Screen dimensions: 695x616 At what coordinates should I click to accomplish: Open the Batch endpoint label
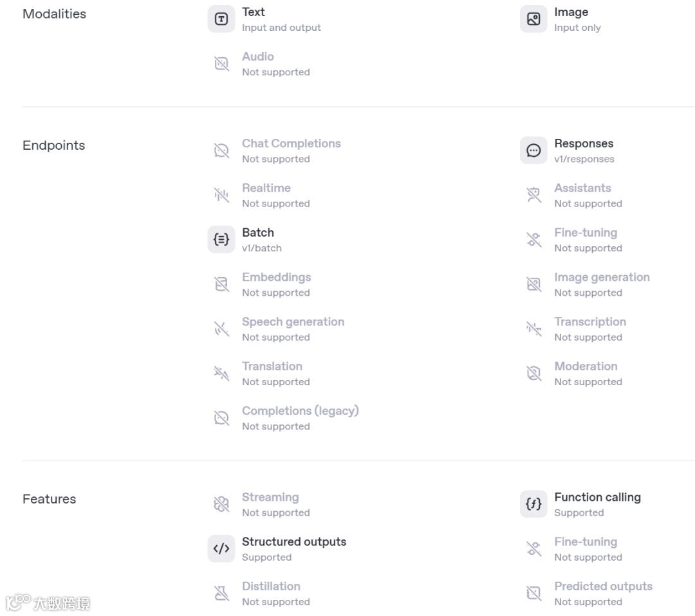click(x=258, y=233)
